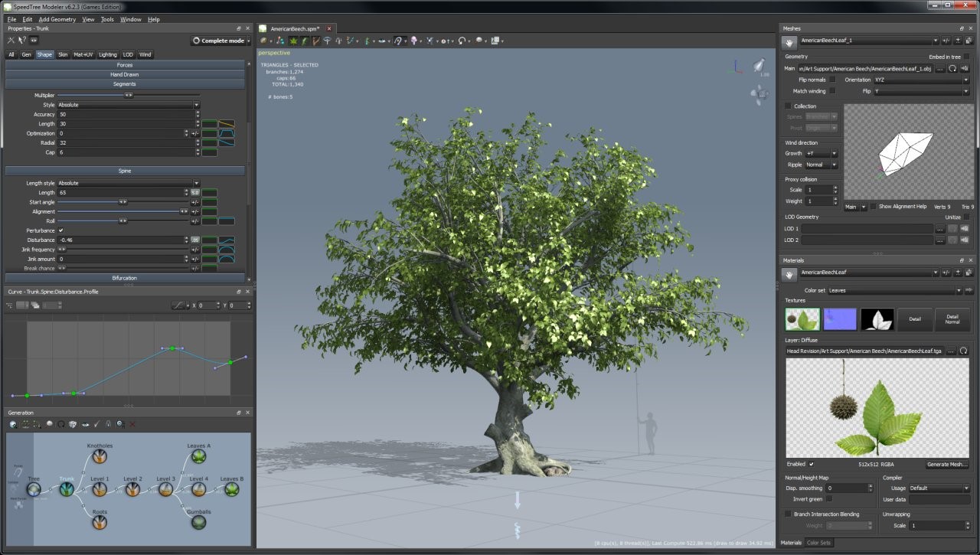Click the red delete icon in Generation toolbar
Image resolution: width=980 pixels, height=555 pixels.
[132, 424]
